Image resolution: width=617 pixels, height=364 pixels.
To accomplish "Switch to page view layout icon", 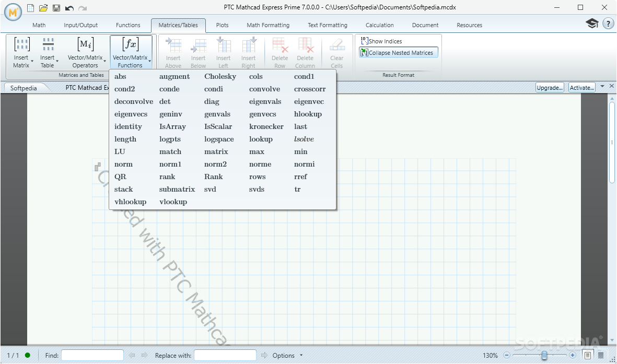I will tap(588, 355).
